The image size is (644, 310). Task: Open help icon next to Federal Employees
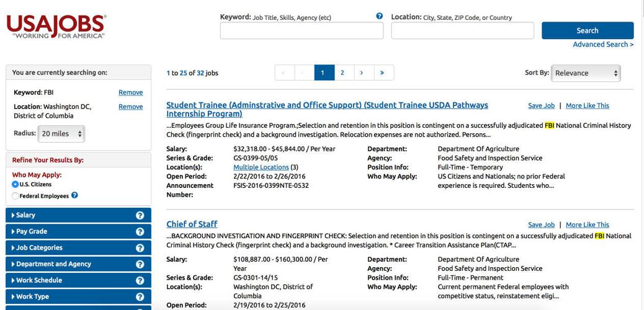pyautogui.click(x=74, y=195)
